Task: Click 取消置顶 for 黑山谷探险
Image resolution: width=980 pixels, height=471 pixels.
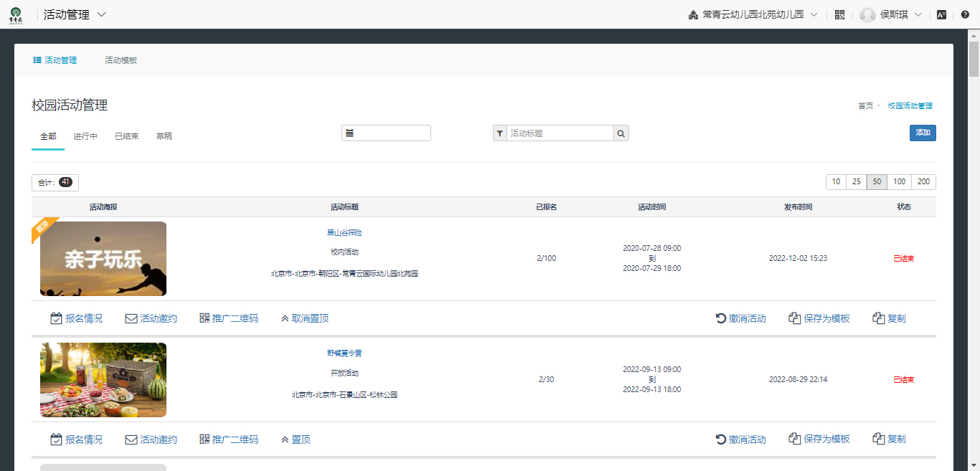Action: tap(305, 318)
